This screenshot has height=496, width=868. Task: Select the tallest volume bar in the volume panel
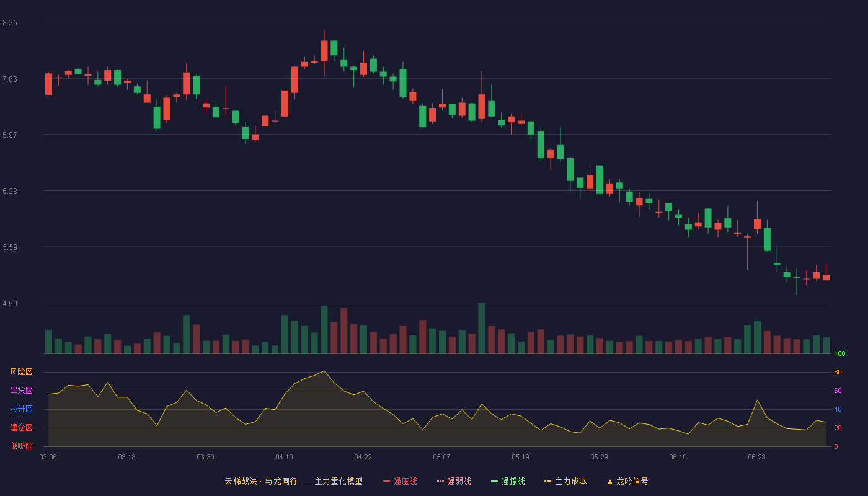[x=482, y=329]
